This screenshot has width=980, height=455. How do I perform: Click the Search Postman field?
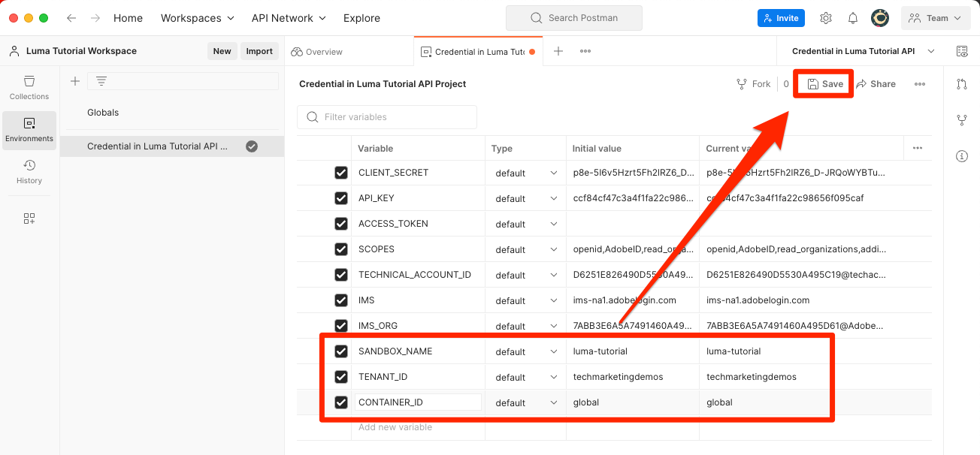tap(574, 18)
